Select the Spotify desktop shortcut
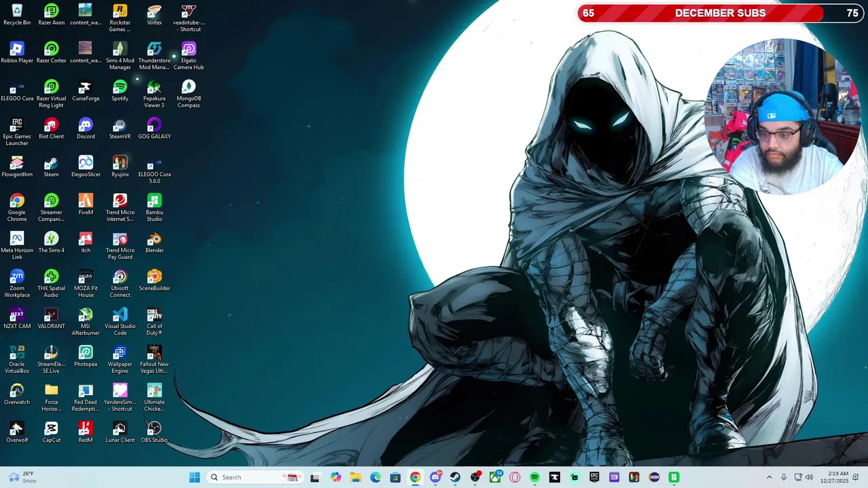868x488 pixels. pos(120,91)
